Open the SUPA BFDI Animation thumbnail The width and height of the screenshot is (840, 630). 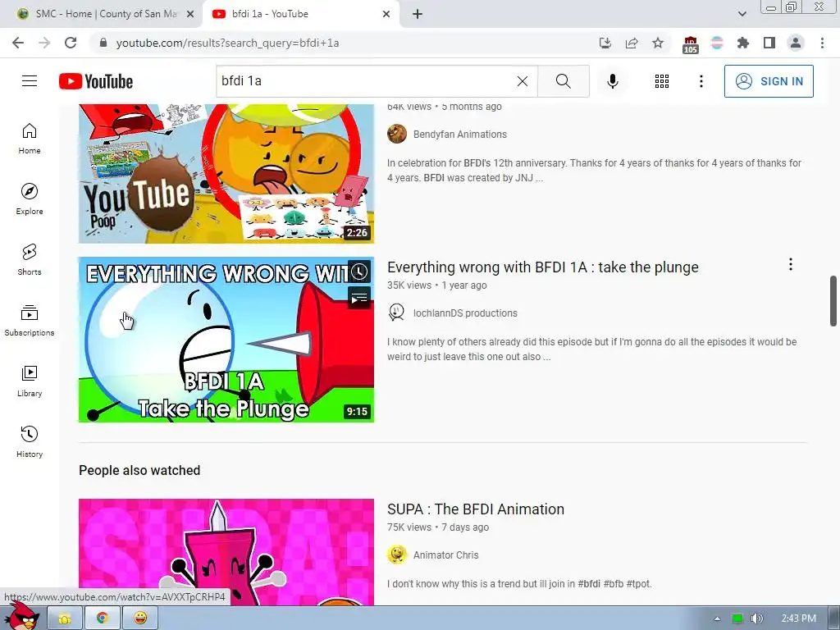pos(226,552)
